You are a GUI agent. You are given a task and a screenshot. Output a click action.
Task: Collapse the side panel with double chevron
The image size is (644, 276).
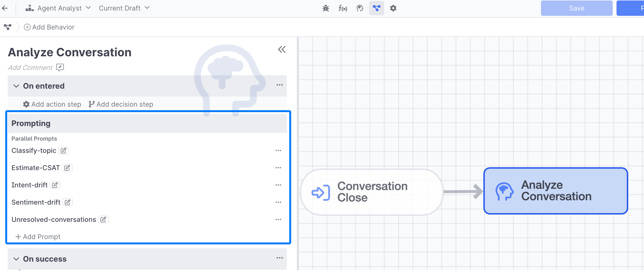[x=282, y=50]
